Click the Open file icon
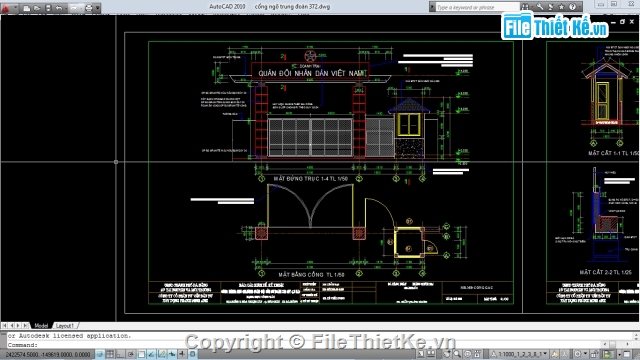The image size is (640, 360). (x=37, y=8)
